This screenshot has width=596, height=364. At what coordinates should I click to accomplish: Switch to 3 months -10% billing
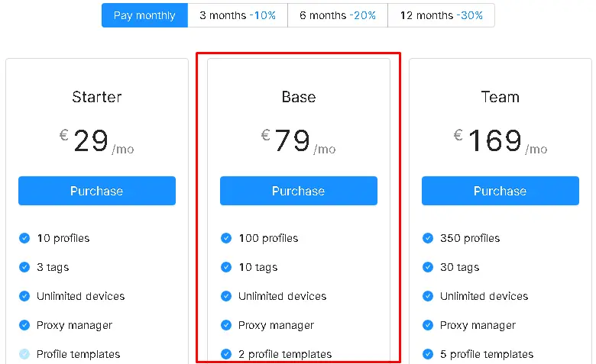pyautogui.click(x=238, y=15)
